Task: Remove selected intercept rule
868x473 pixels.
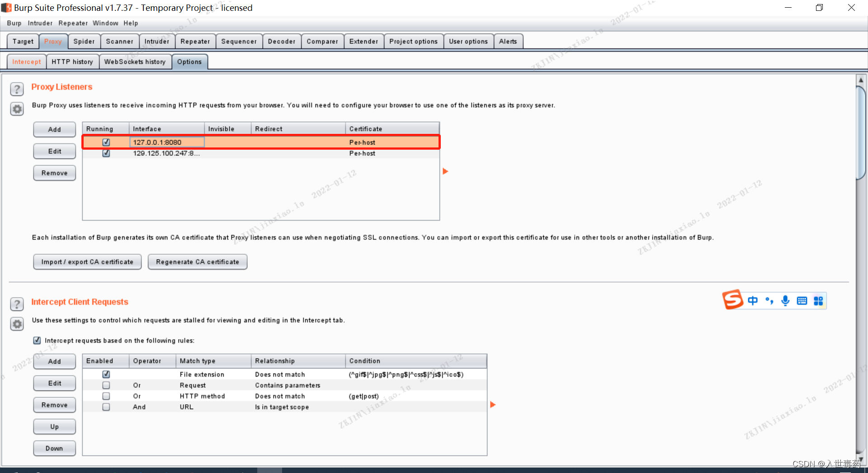Action: [x=55, y=405]
